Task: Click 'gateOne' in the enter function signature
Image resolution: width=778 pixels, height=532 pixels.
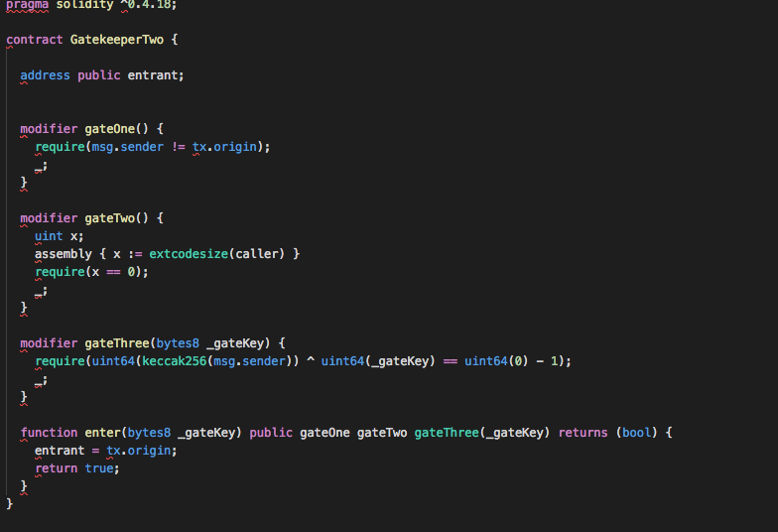Action: [324, 433]
